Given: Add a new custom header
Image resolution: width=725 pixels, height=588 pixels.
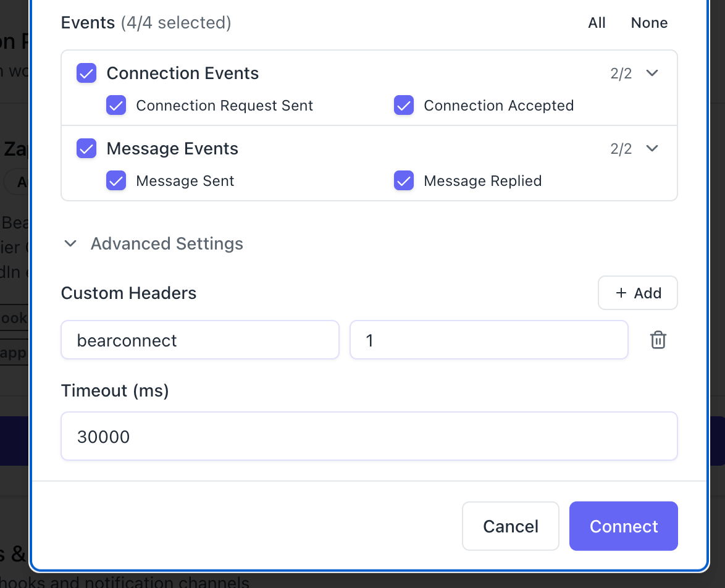Looking at the screenshot, I should [x=637, y=293].
